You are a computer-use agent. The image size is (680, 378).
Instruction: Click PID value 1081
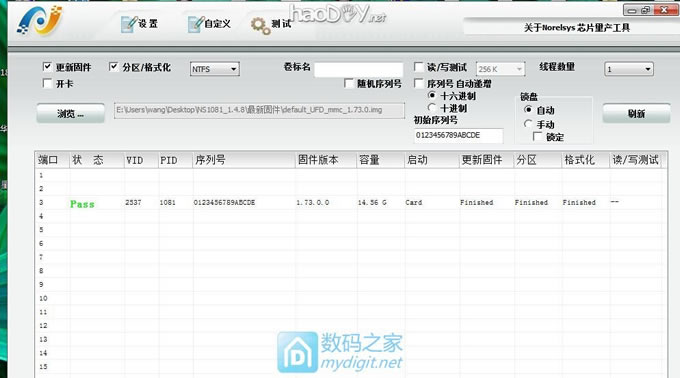[x=167, y=202]
